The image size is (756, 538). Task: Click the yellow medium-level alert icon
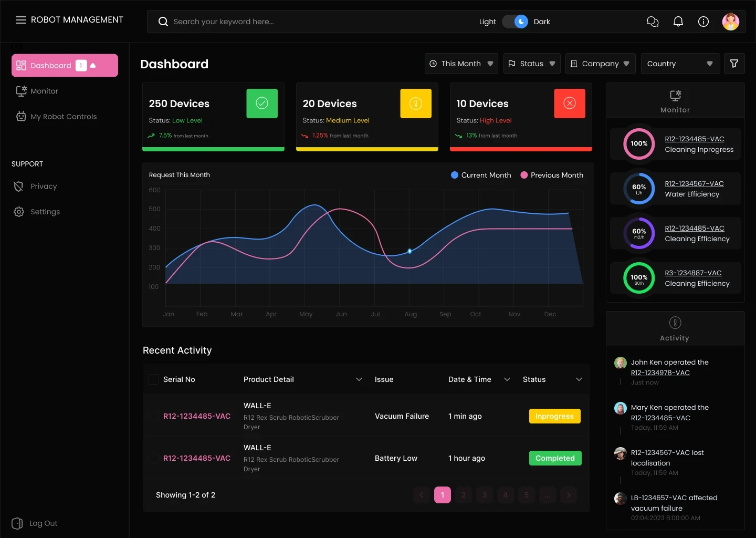pyautogui.click(x=416, y=104)
